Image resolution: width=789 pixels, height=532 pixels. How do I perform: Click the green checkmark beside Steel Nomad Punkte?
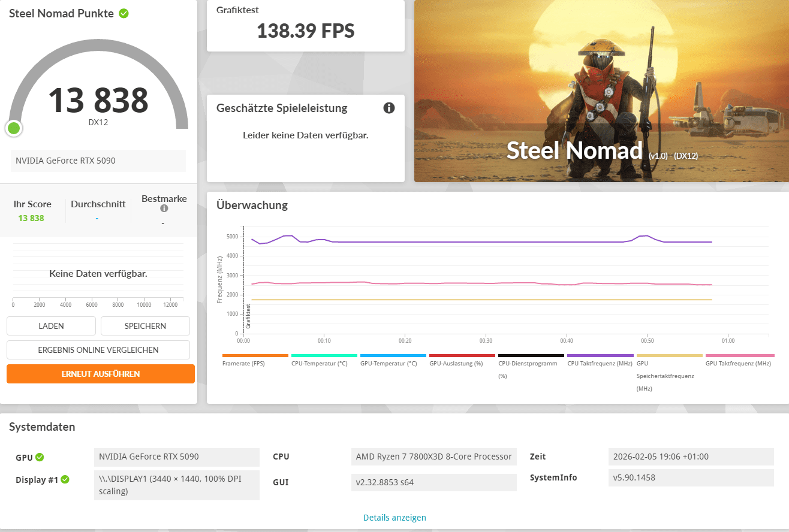coord(124,13)
